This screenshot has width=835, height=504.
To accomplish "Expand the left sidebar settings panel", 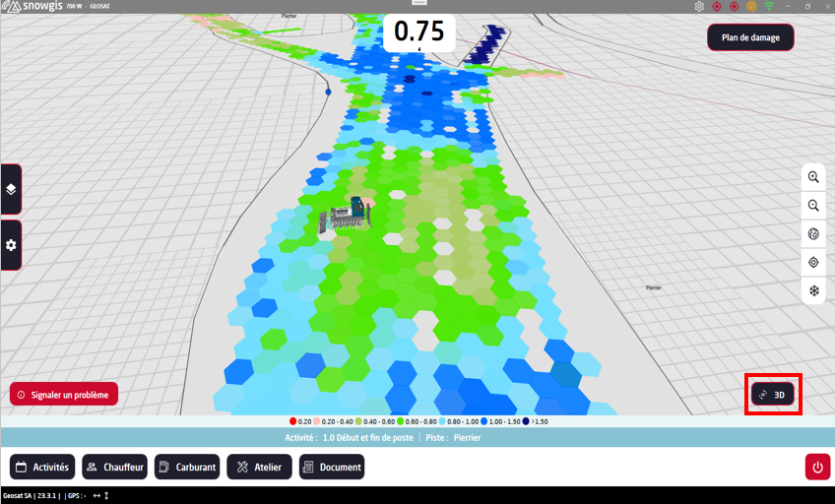I will point(11,245).
